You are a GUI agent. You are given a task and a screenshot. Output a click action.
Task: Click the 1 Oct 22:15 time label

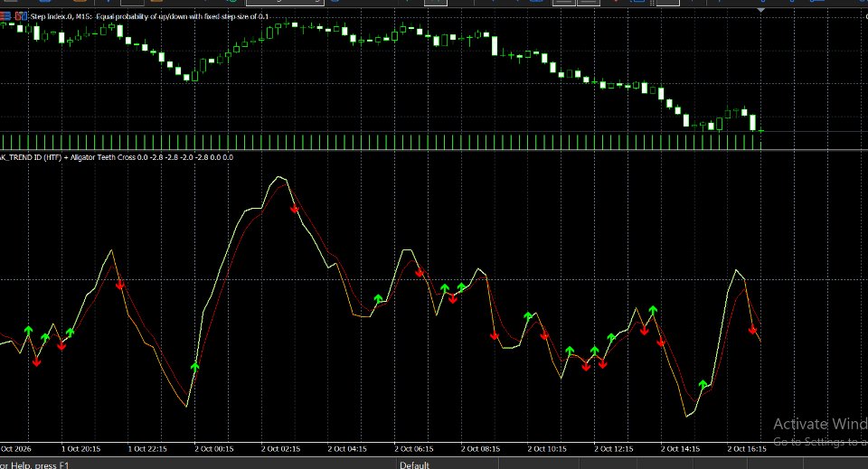pyautogui.click(x=147, y=449)
